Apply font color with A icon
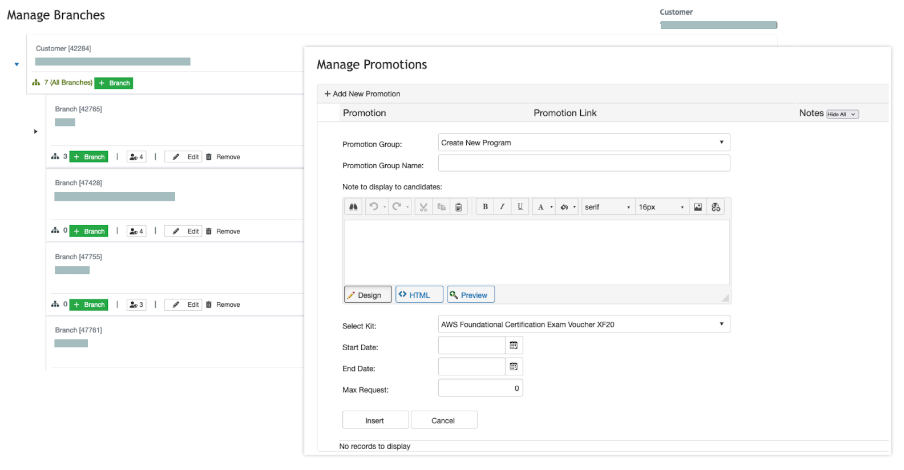 coord(540,207)
